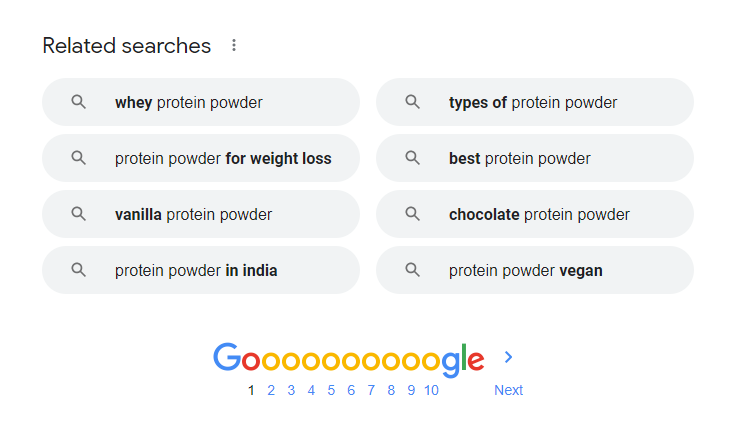Click the magnifier icon beside vanilla protein powder
This screenshot has width=733, height=422.
click(x=79, y=214)
